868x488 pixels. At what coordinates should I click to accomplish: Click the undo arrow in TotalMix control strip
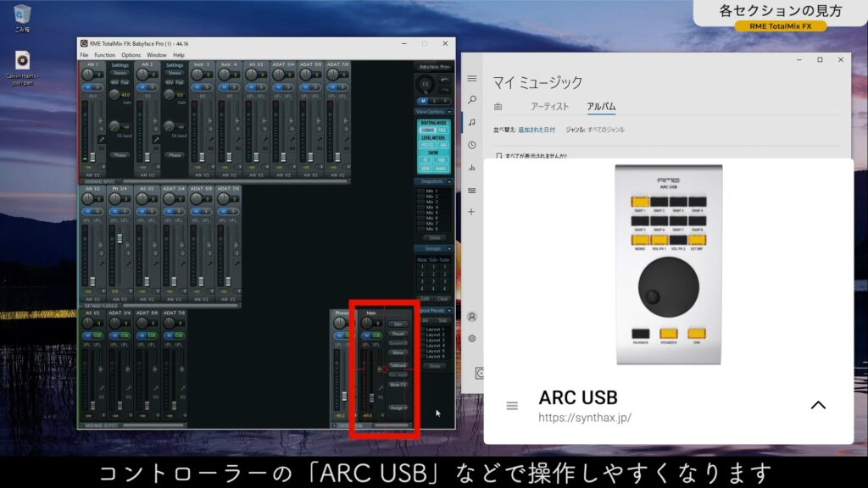(444, 80)
